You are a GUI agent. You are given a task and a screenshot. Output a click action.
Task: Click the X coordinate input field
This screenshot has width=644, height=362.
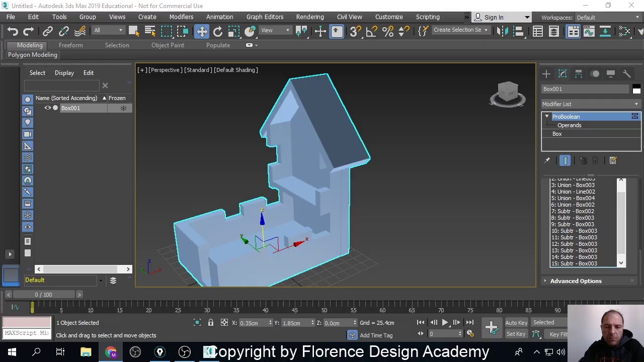(253, 323)
